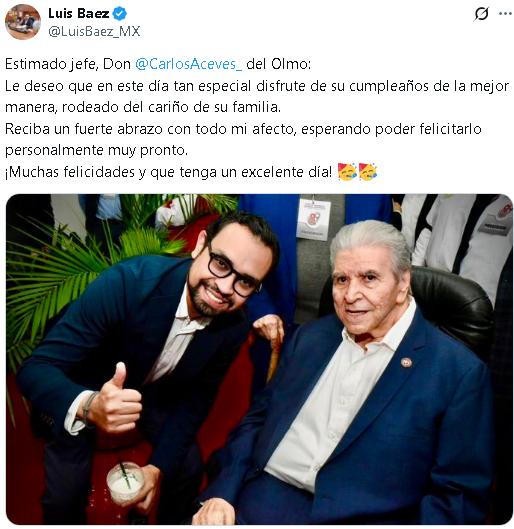
Task: Open the attached photo of two men
Action: pyautogui.click(x=259, y=359)
